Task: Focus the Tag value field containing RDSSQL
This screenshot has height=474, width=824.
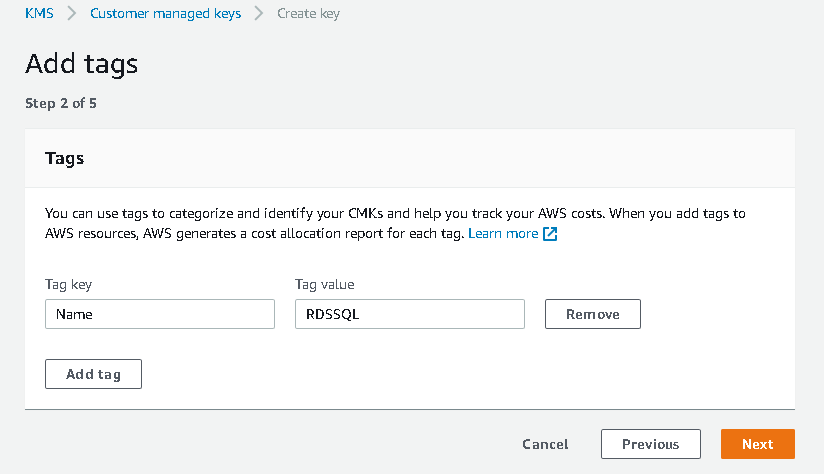Action: coord(410,314)
